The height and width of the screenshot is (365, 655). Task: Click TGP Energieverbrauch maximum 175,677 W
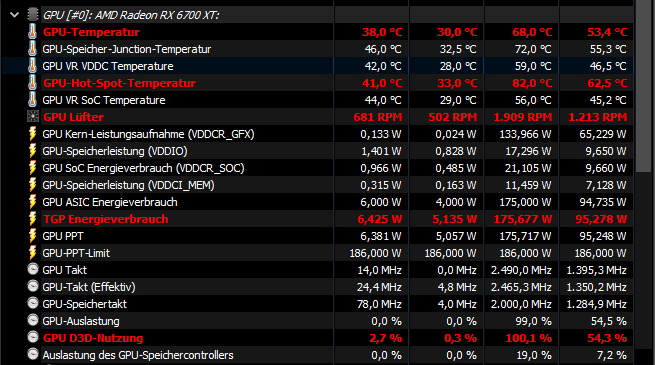523,219
